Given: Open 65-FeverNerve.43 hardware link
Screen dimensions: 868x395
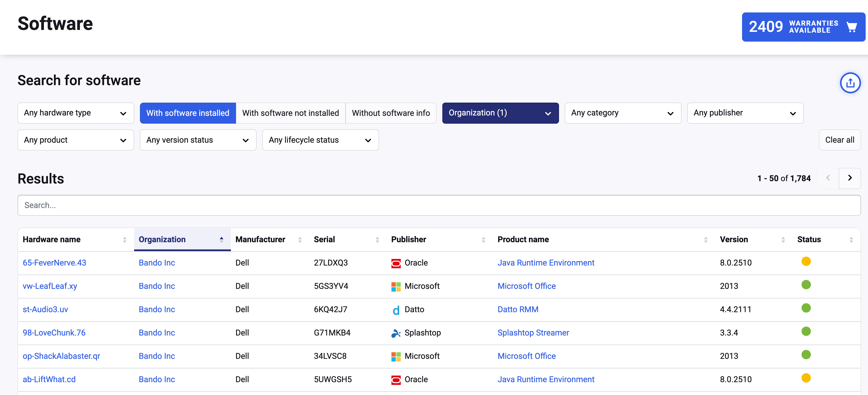Looking at the screenshot, I should coord(54,263).
